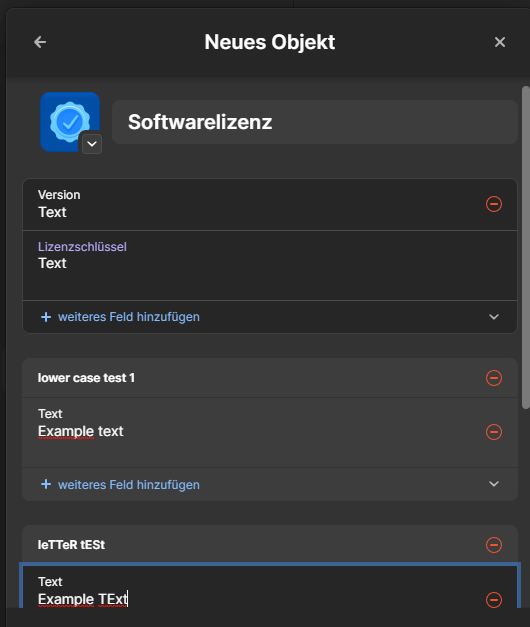Click the vertical scrollbar of the dialog
This screenshot has height=627, width=530.
coord(526,247)
